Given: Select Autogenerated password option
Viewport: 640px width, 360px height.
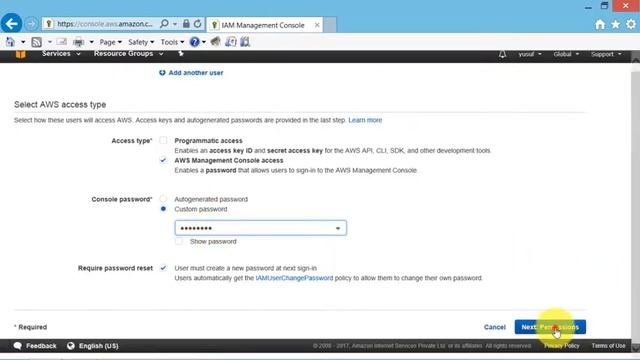Looking at the screenshot, I should coord(163,199).
